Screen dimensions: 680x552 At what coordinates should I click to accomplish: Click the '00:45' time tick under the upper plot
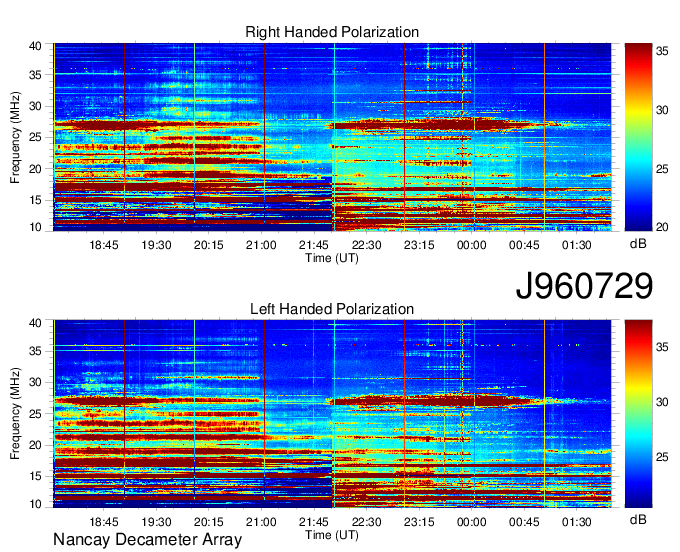tap(524, 245)
